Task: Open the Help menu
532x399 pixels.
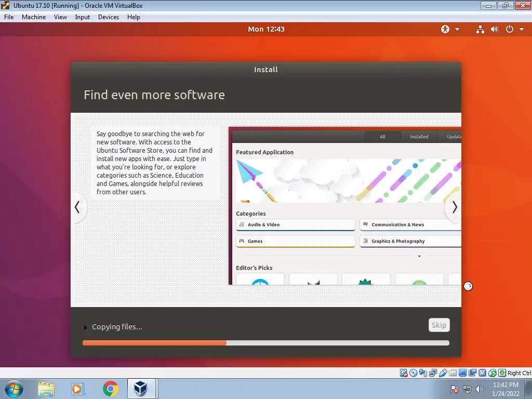Action: (134, 17)
